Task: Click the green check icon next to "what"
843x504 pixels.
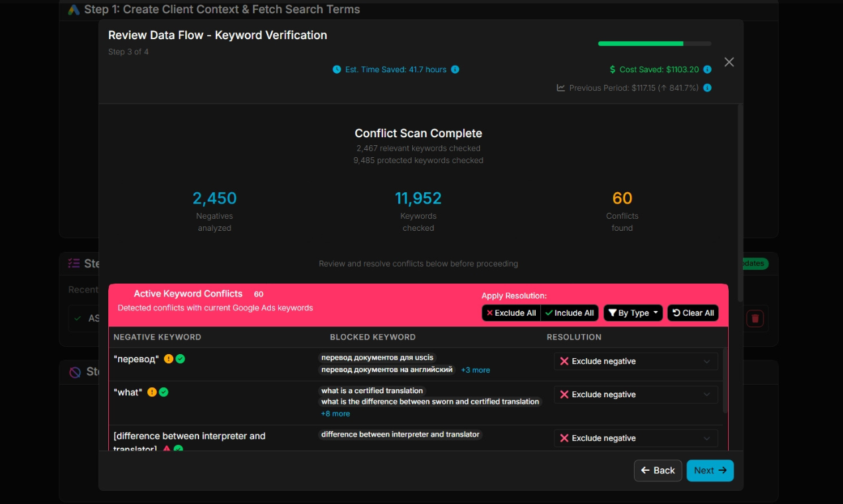Action: [164, 392]
